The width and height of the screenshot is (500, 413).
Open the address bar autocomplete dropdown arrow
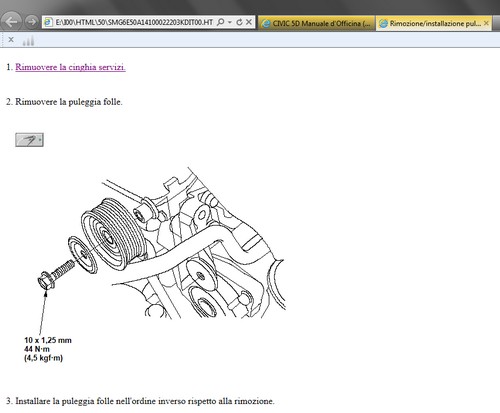[230, 22]
